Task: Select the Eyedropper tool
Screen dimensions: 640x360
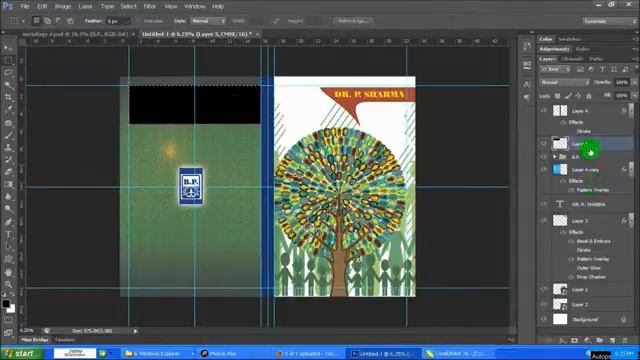Action: coord(8,109)
